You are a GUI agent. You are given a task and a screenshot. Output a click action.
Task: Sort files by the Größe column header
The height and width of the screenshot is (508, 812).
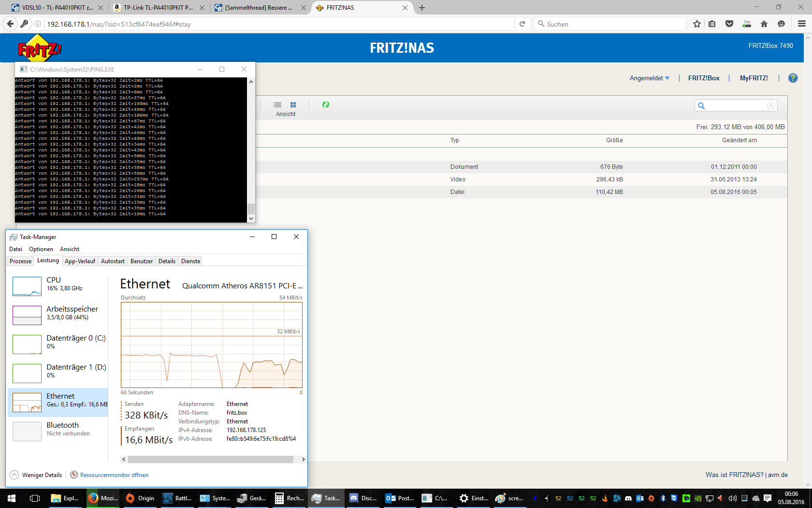614,140
